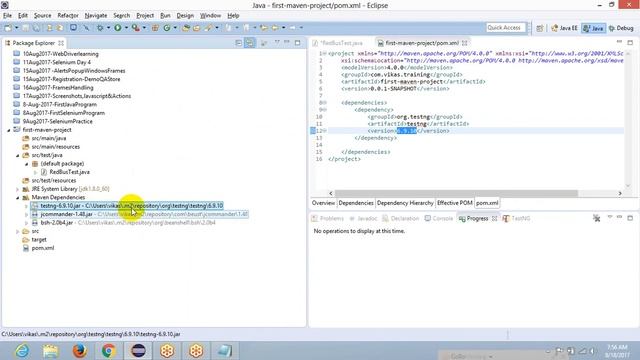Open the Refactor menu
Image resolution: width=640 pixels, height=360 pixels.
click(x=68, y=16)
